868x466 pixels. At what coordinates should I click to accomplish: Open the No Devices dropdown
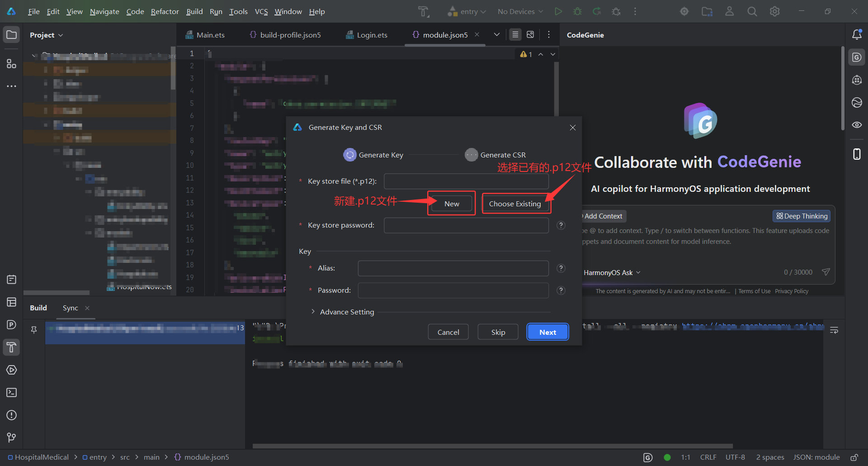520,11
